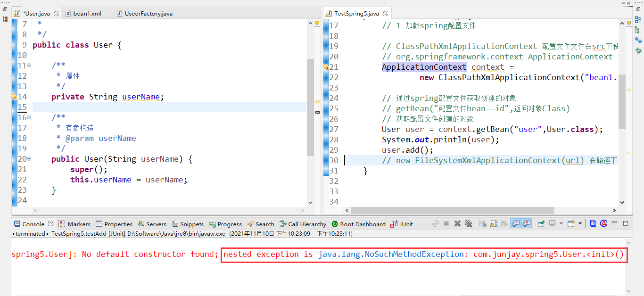Open the Search view tab
This screenshot has width=644, height=296.
pos(260,224)
